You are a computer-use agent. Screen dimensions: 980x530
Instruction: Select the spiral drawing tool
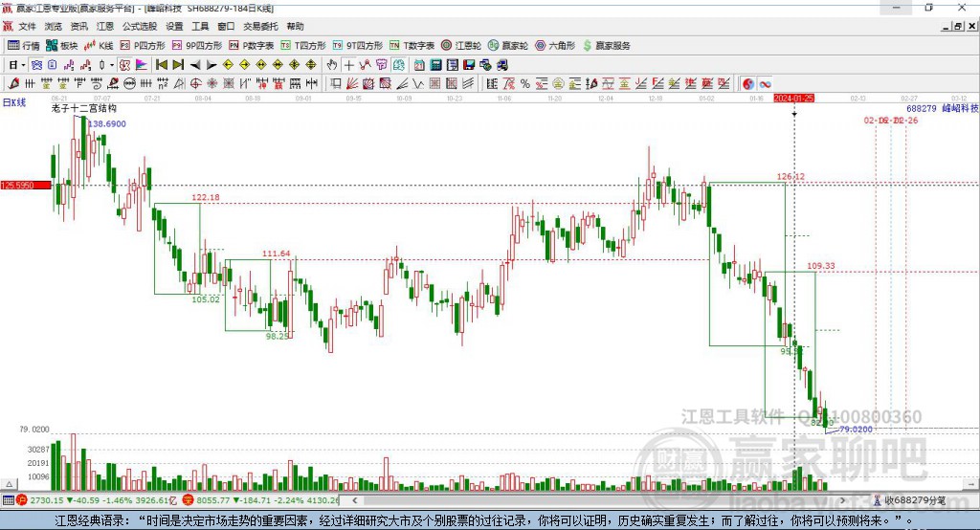(97, 84)
